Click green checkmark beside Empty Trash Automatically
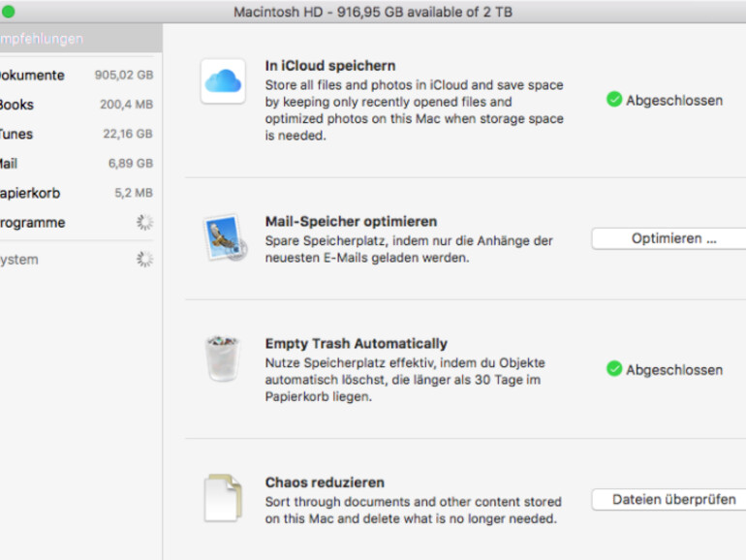 click(x=613, y=369)
